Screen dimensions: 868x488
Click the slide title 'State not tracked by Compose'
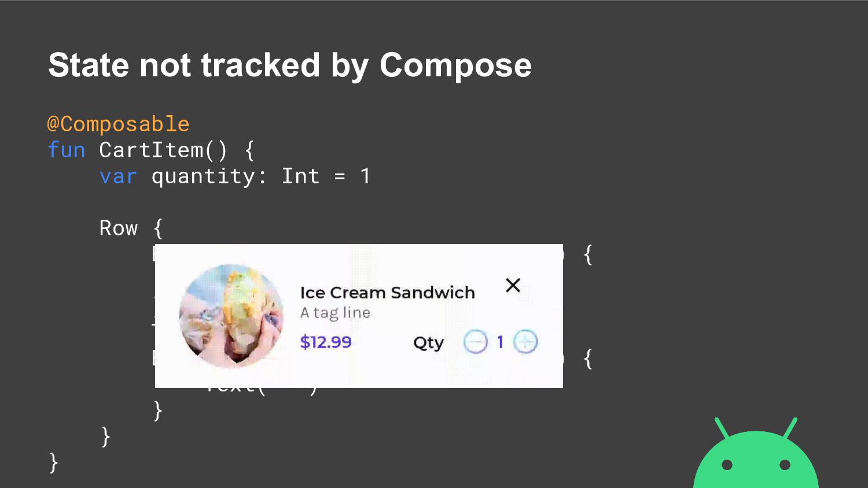coord(290,65)
